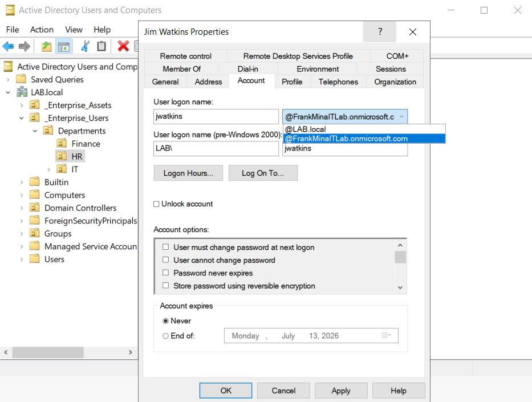Screen dimensions: 532x402
Task: Expand the _Enterprise_Assets node
Action: [x=22, y=105]
